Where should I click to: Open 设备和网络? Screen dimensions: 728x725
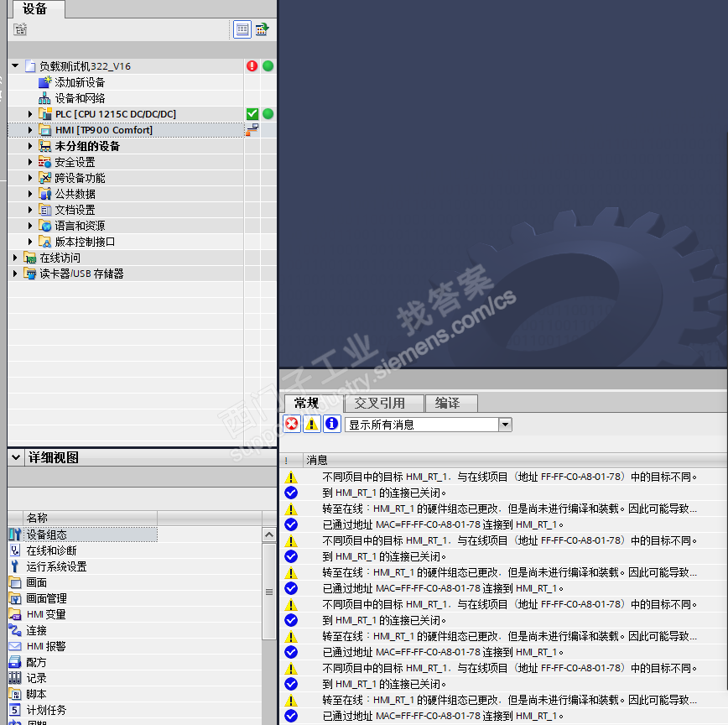click(80, 98)
